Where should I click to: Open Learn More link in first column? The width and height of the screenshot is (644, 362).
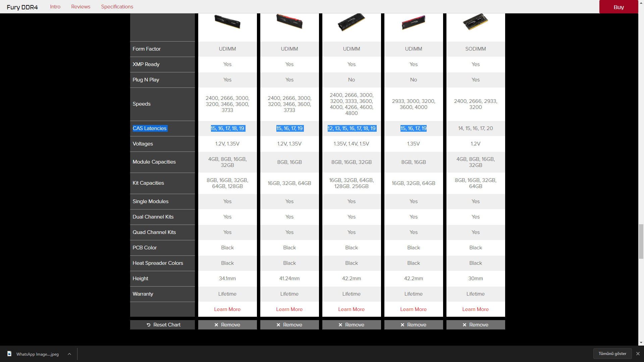pos(227,309)
